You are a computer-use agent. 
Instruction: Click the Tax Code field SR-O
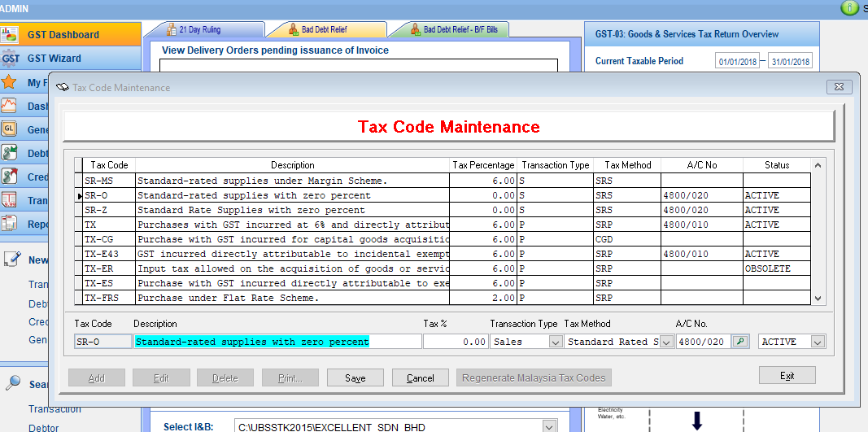[103, 342]
